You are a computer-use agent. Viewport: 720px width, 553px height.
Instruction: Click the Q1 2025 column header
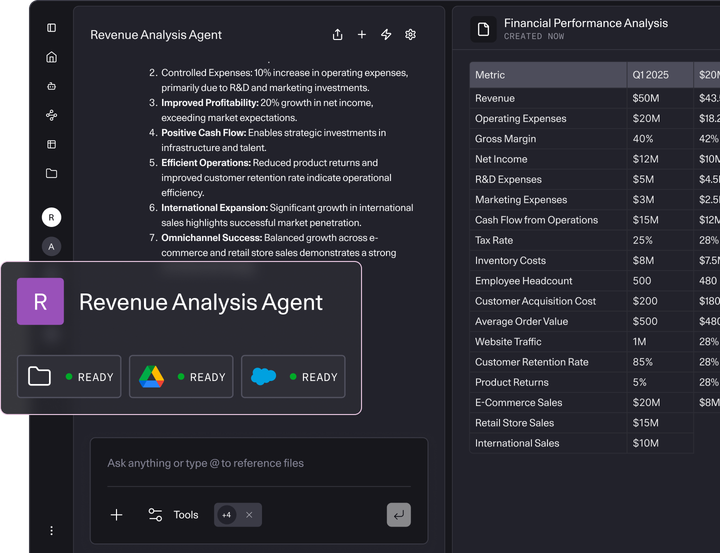tap(660, 75)
